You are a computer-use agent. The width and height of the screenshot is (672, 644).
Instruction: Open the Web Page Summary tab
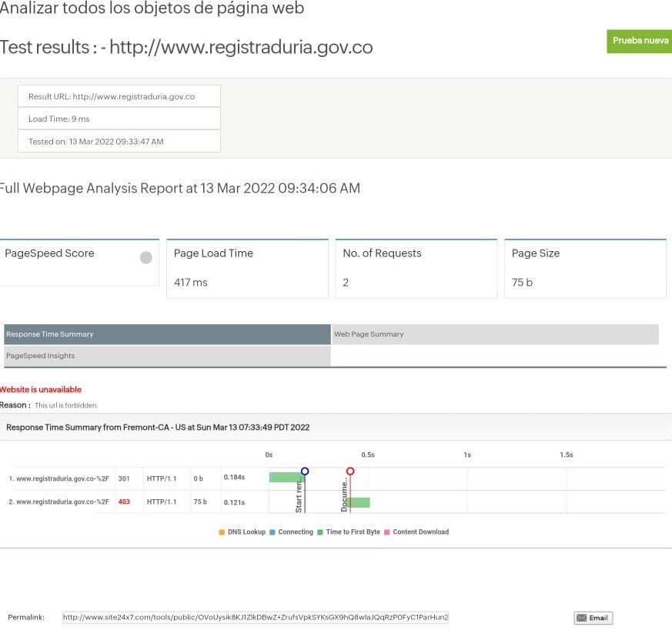click(495, 334)
